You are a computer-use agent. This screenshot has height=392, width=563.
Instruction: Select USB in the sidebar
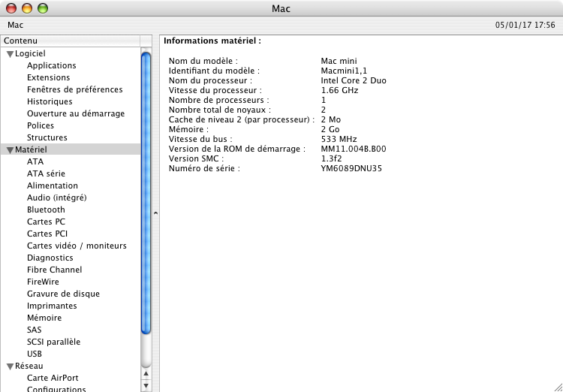pos(35,354)
